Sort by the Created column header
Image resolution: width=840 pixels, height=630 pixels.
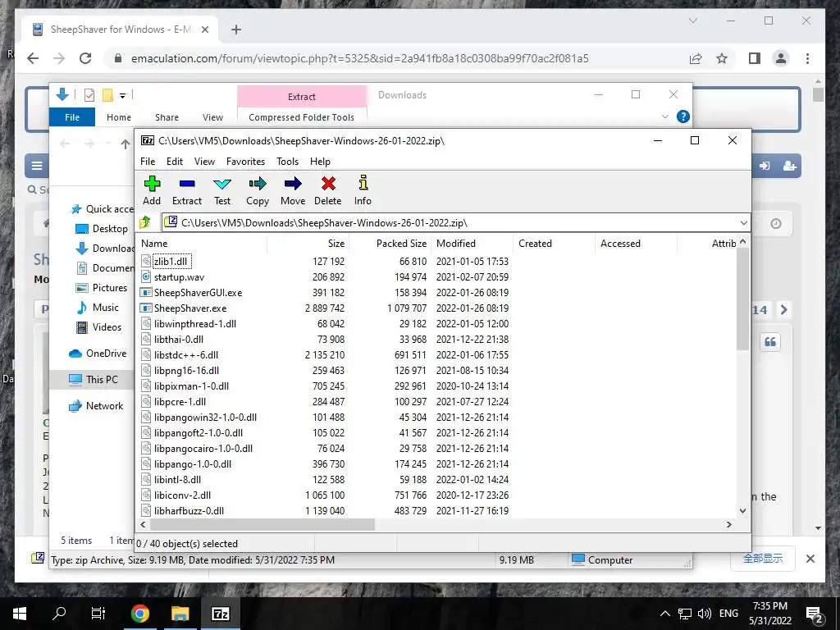click(x=555, y=243)
